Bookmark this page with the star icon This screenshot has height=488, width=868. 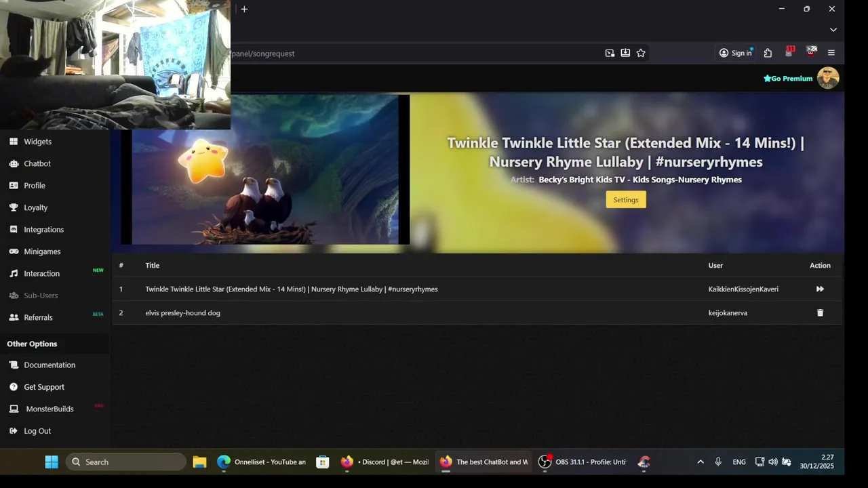click(641, 53)
